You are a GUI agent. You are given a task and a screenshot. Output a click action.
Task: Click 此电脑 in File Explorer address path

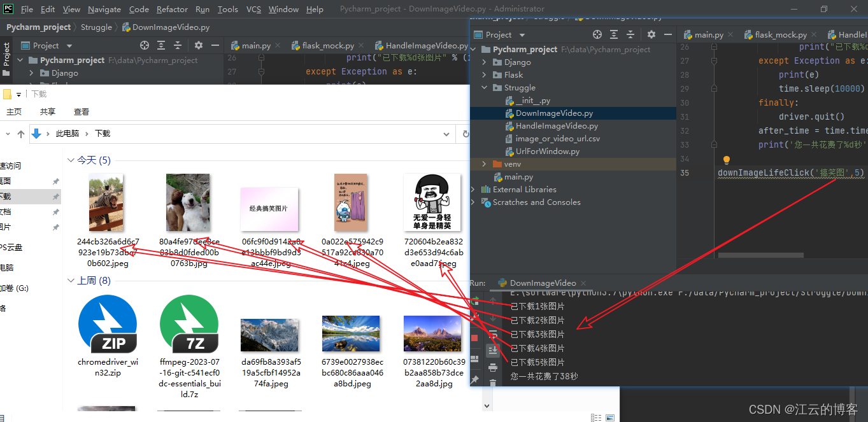pos(68,134)
